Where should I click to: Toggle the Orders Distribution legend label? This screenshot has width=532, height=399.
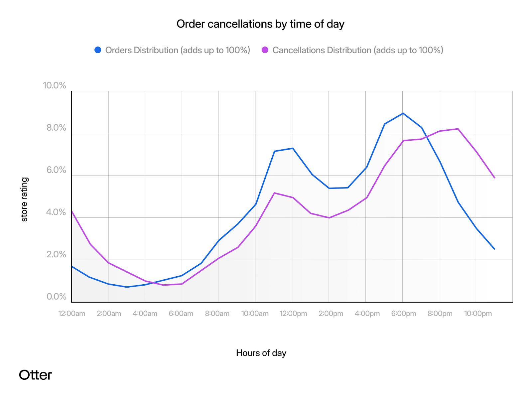point(178,50)
